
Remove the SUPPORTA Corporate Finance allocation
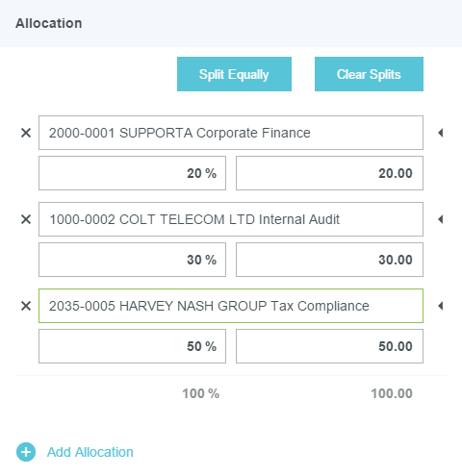[26, 133]
